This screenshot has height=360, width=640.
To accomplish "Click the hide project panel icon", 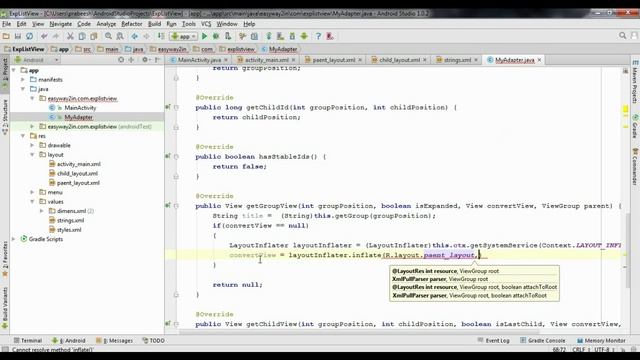I will [158, 60].
